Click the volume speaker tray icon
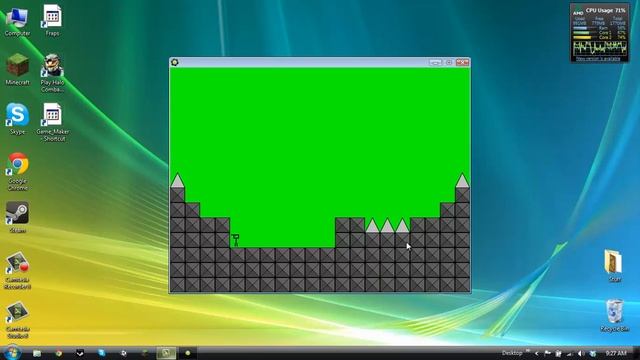The image size is (640, 360). [580, 353]
